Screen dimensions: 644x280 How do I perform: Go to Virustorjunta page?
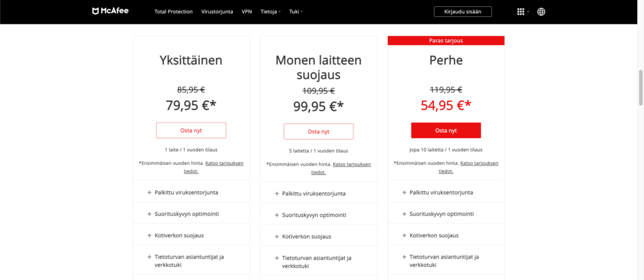point(218,11)
